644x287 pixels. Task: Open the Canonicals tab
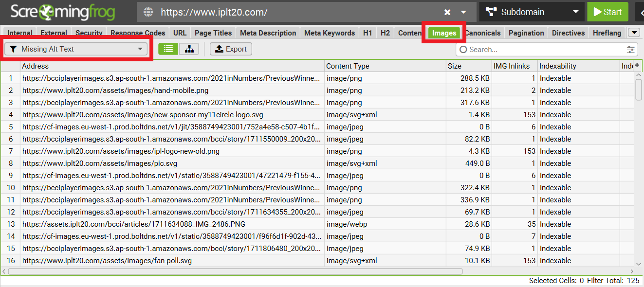click(482, 33)
